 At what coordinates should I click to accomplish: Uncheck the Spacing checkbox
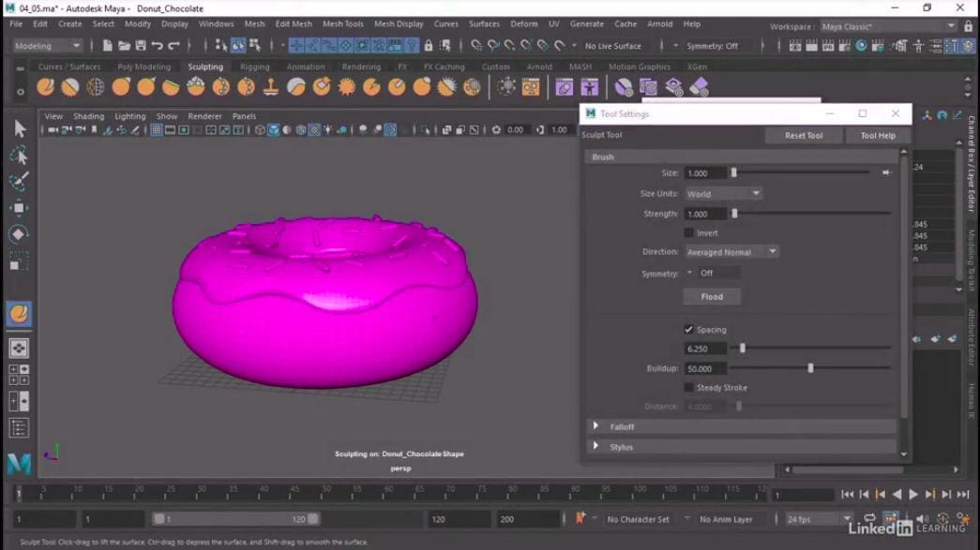[x=688, y=330]
